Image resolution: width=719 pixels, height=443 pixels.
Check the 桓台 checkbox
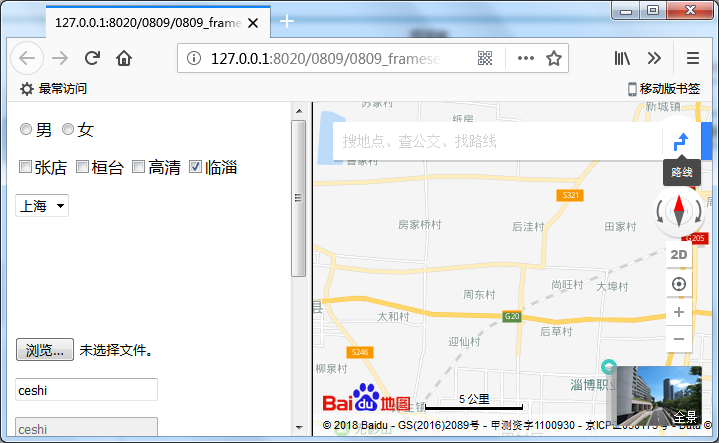click(82, 166)
